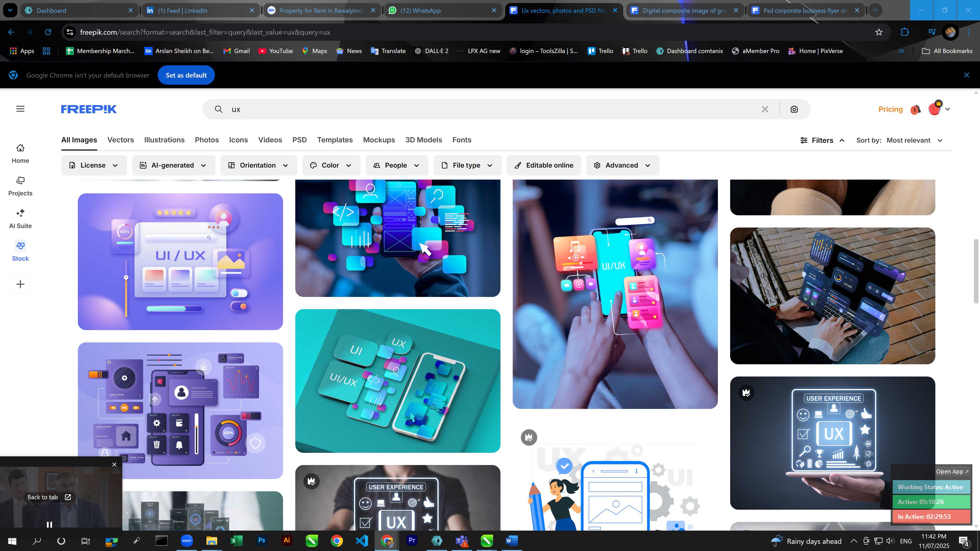
Task: Switch to Mockups tab
Action: 379,140
